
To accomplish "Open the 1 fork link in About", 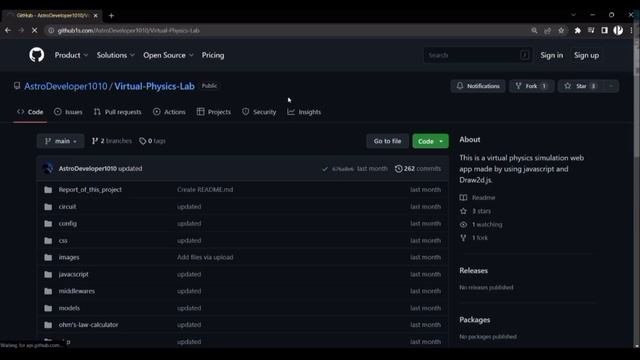I will coord(474,238).
